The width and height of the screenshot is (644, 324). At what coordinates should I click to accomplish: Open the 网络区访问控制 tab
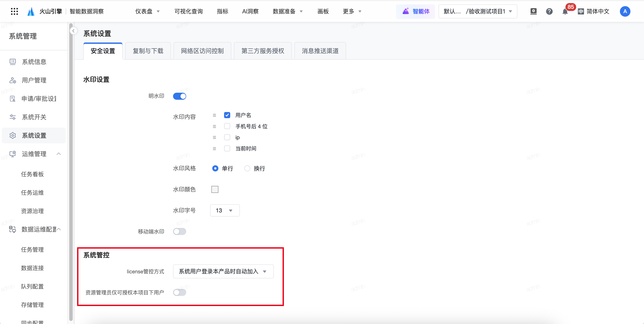click(x=202, y=51)
